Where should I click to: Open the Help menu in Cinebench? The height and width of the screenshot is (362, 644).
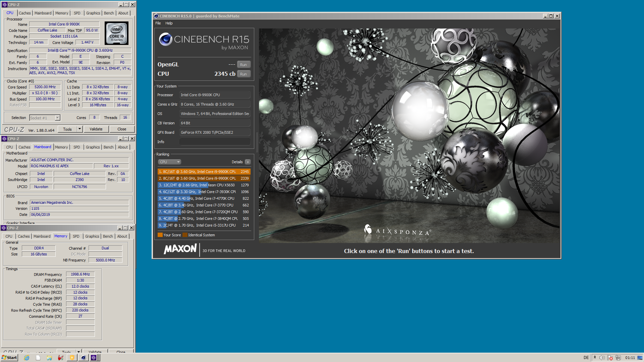coord(169,23)
